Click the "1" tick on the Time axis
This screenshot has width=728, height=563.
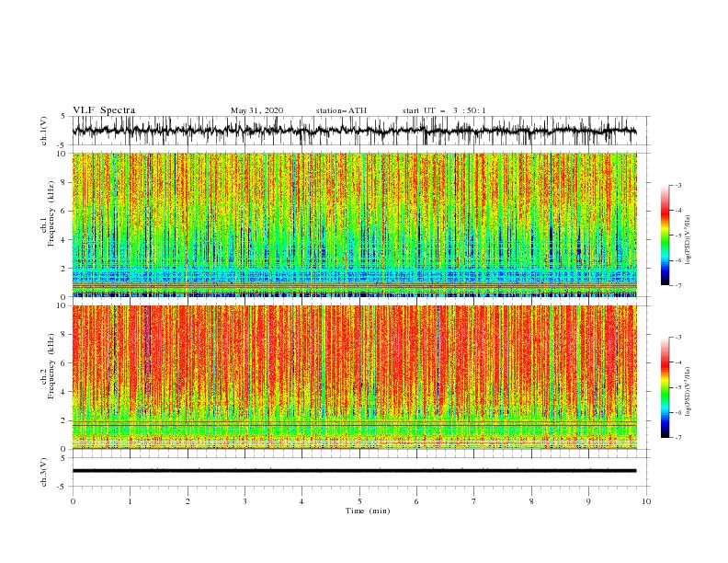pyautogui.click(x=130, y=501)
